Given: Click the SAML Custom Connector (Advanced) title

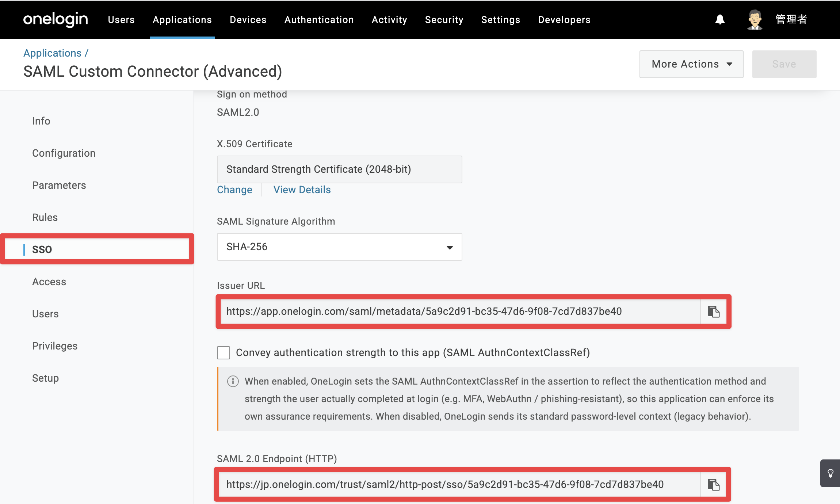Looking at the screenshot, I should pos(153,72).
